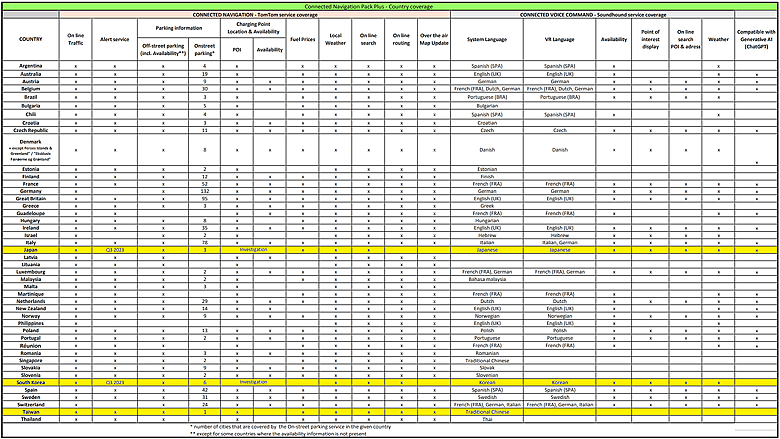Select Investigation in the South Korea row
The image size is (780, 439).
[x=253, y=382]
